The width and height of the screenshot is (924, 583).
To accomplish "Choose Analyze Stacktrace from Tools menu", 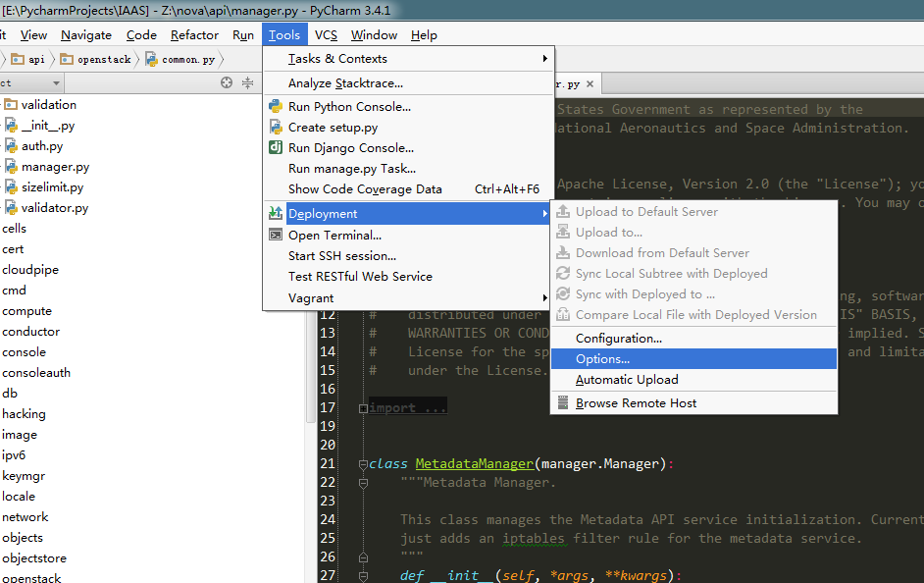I will coord(408,83).
